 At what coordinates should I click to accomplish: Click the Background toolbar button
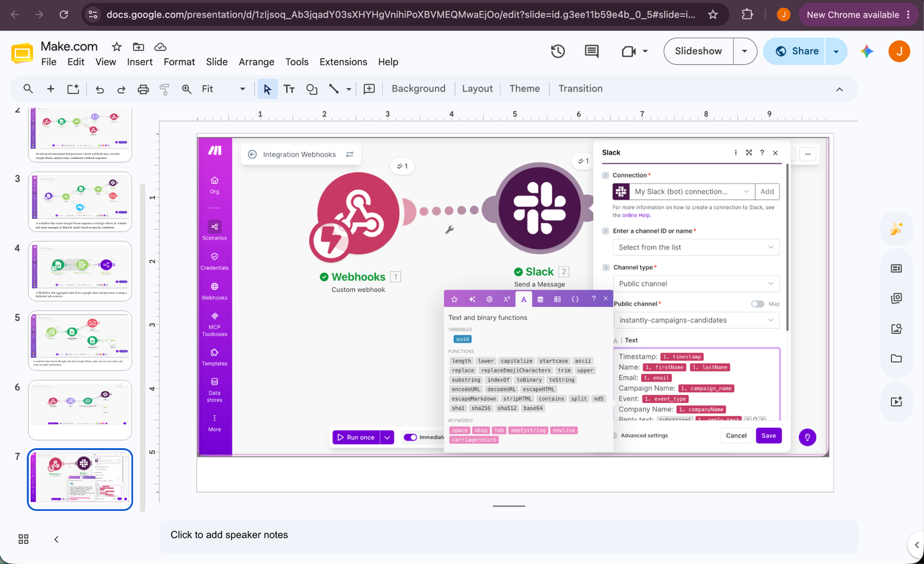coord(418,89)
